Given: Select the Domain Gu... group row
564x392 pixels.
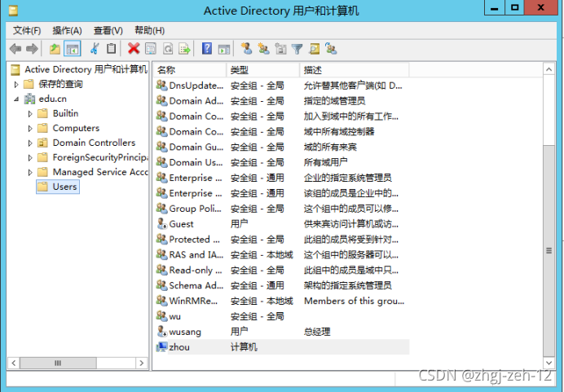Looking at the screenshot, I should pos(282,147).
